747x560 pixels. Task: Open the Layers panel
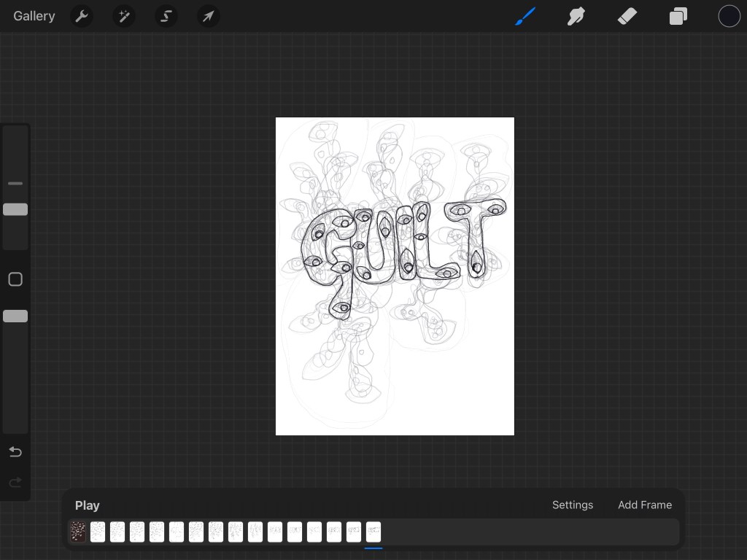[678, 16]
